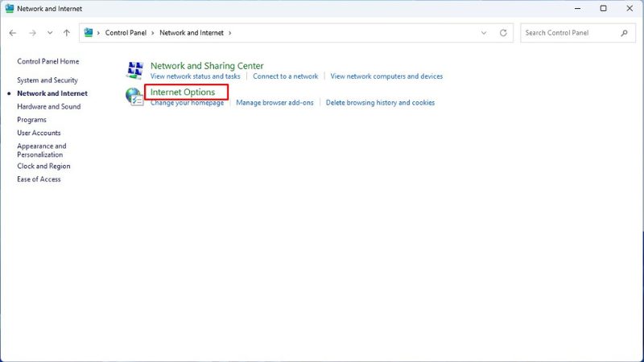Maximize the Network and Internet window

603,8
